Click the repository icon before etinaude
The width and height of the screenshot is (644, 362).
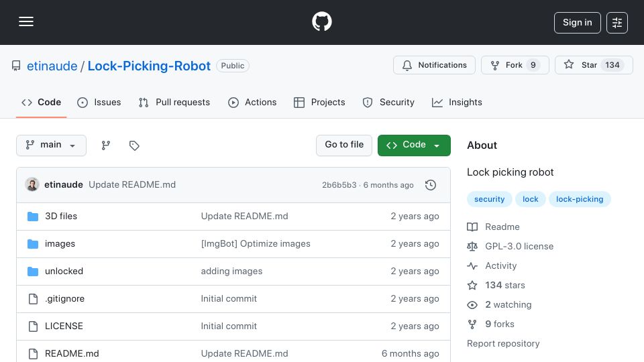(16, 66)
